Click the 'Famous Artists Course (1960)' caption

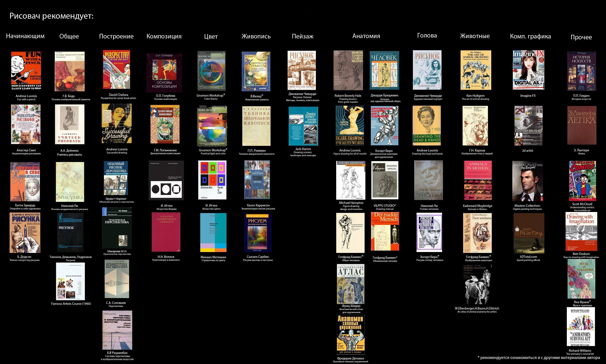71,304
